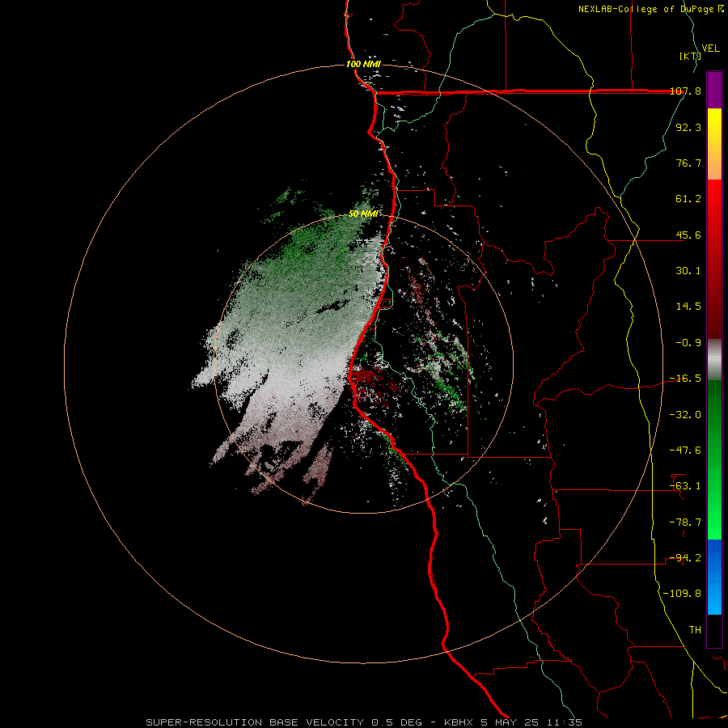Screen dimensions: 728x728
Task: Click the Super-Resolution Base Velocity caption
Action: point(363,722)
